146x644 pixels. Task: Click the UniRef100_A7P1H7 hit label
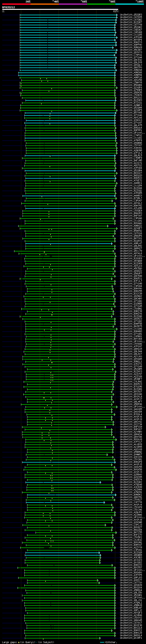(x=131, y=346)
